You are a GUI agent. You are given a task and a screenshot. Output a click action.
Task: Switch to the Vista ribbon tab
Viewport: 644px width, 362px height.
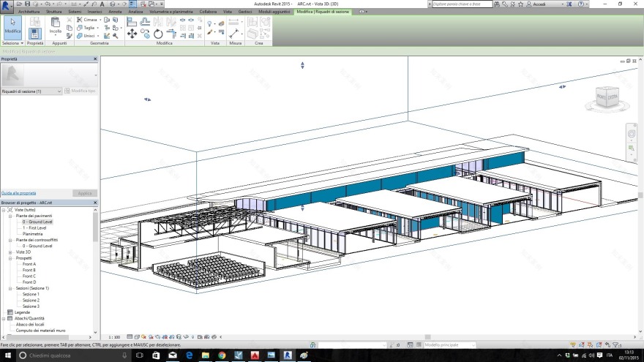pyautogui.click(x=227, y=12)
